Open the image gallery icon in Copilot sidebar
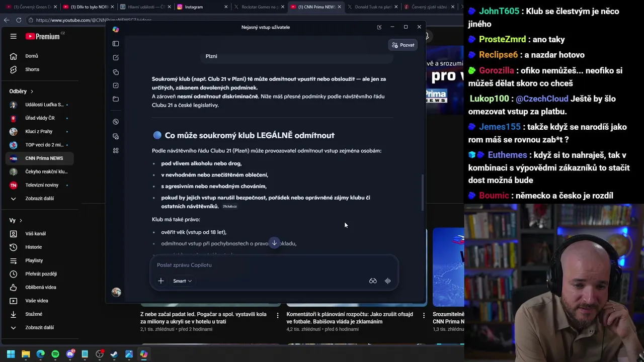Screen dimensions: 644x362 coord(116,136)
